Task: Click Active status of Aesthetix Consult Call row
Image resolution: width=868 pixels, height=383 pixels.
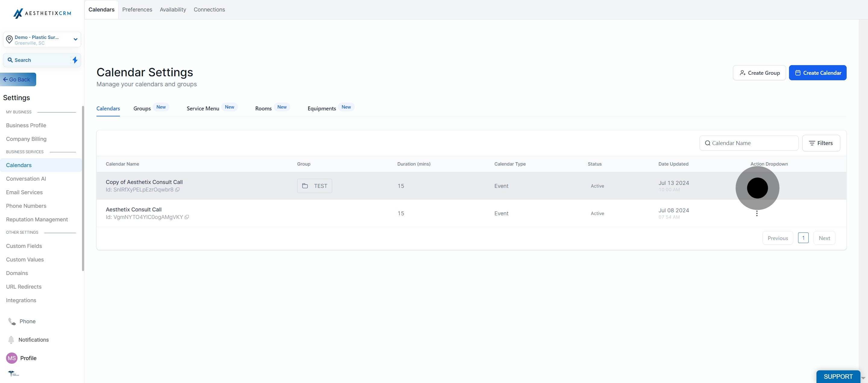Action: click(x=597, y=214)
